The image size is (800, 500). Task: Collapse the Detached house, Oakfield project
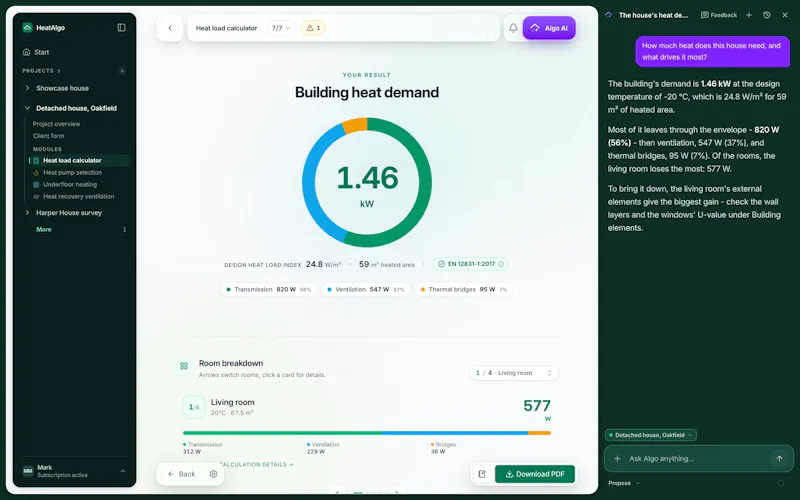click(x=27, y=108)
